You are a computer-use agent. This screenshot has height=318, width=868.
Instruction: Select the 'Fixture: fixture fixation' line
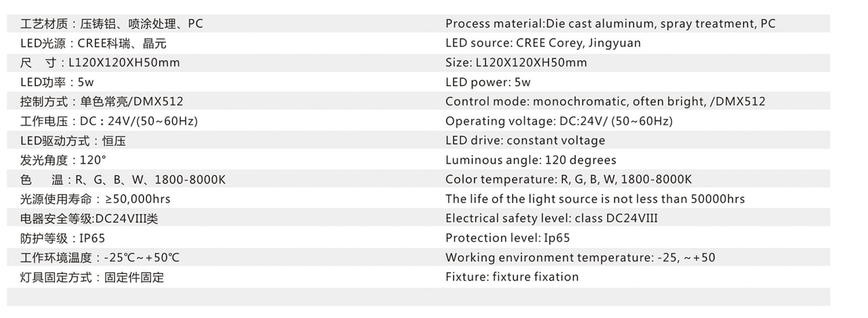512,277
